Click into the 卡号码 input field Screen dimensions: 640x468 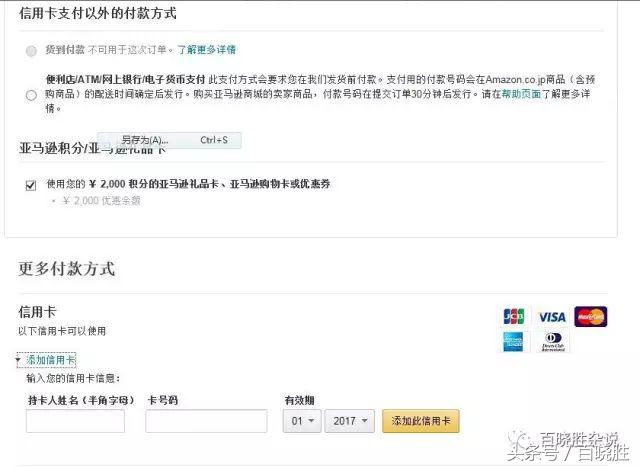[206, 421]
